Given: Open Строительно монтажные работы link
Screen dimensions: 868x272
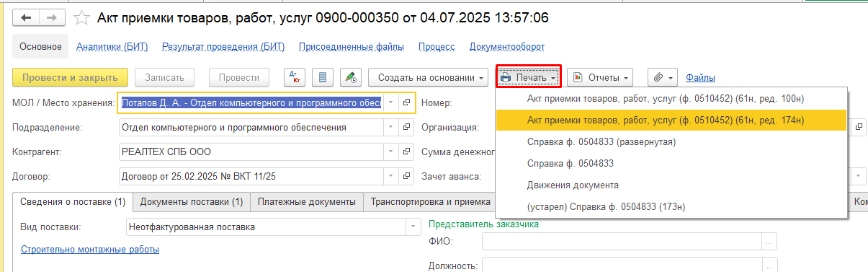Looking at the screenshot, I should pyautogui.click(x=90, y=250).
